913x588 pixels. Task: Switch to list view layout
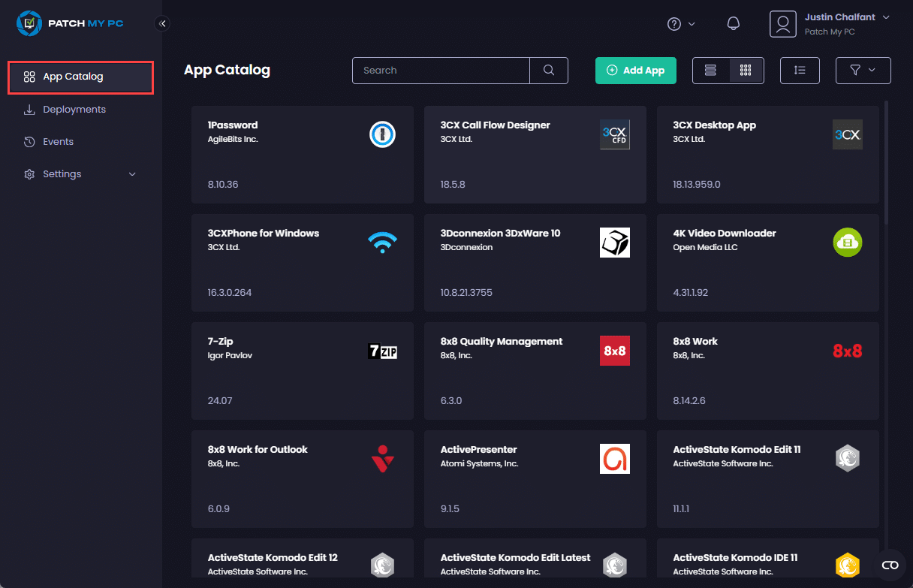(710, 71)
